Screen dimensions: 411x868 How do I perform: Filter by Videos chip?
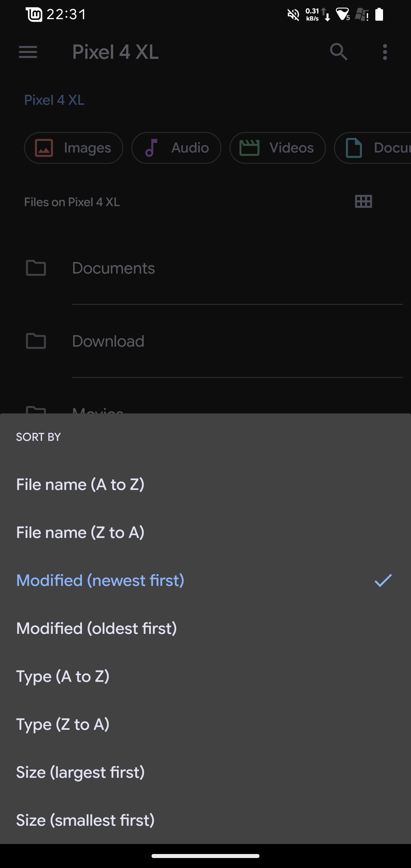[278, 148]
